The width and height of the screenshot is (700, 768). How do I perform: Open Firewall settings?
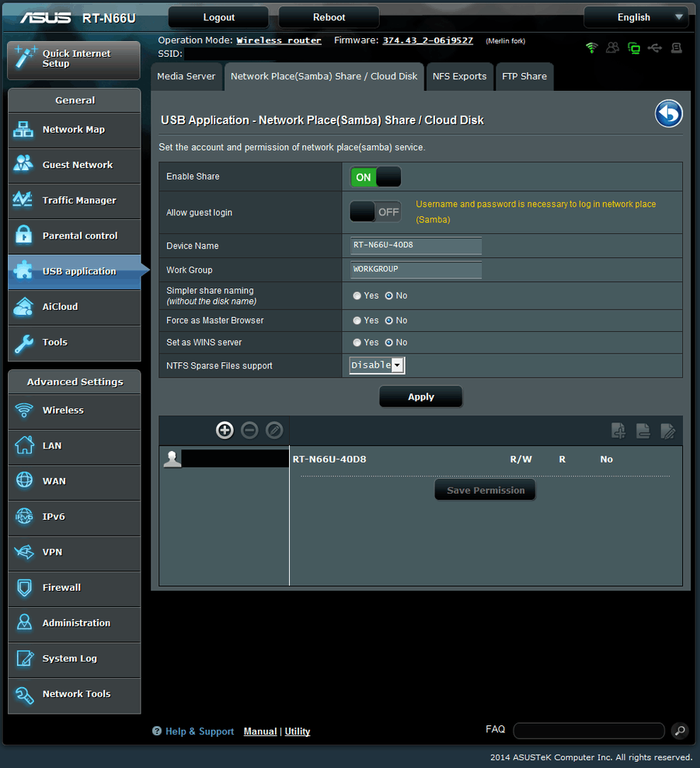(75, 588)
